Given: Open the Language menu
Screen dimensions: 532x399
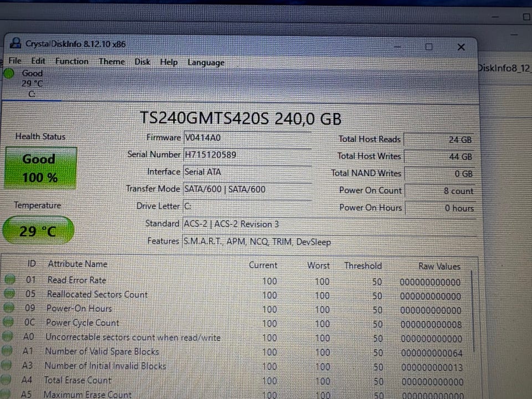Looking at the screenshot, I should coord(206,63).
